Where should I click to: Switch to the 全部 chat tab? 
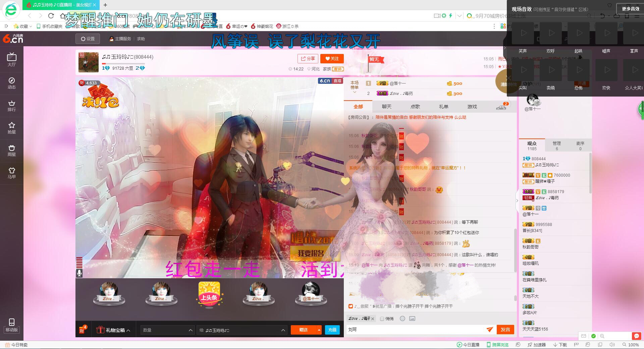click(358, 107)
